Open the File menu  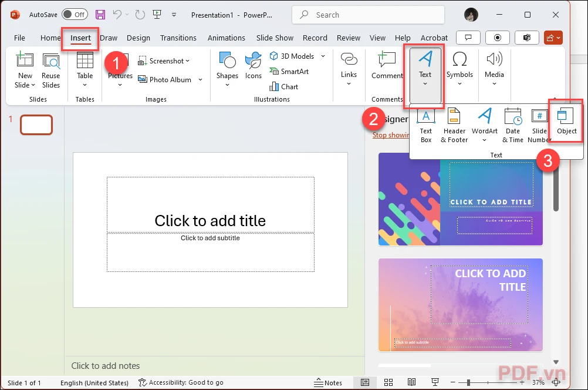click(x=19, y=38)
